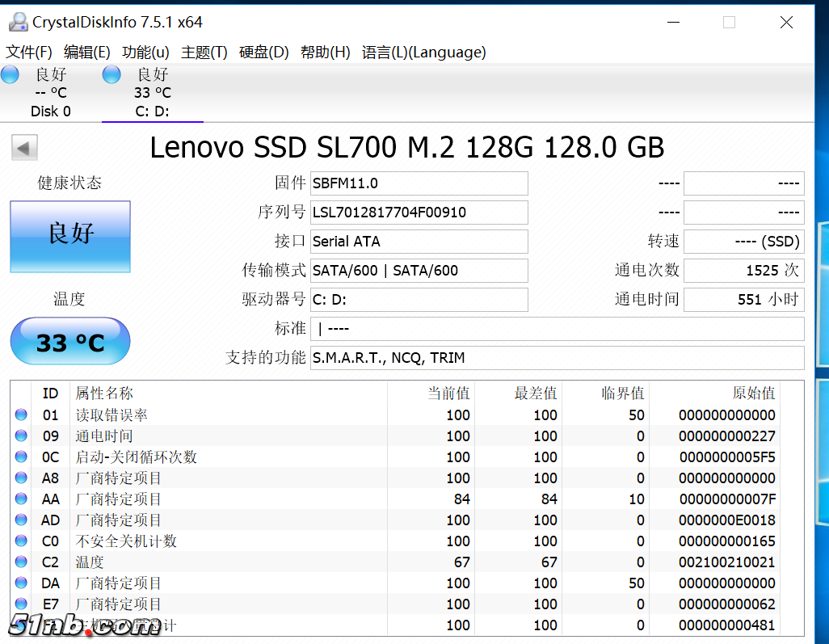Open the 语言(L)(Language) menu
Viewport: 829px width, 644px height.
424,53
